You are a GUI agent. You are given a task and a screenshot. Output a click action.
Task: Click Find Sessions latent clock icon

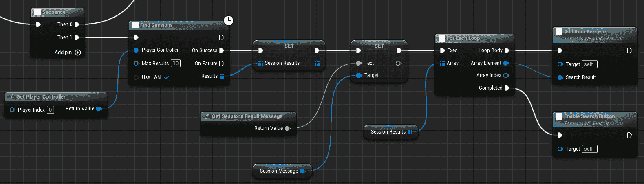point(229,20)
